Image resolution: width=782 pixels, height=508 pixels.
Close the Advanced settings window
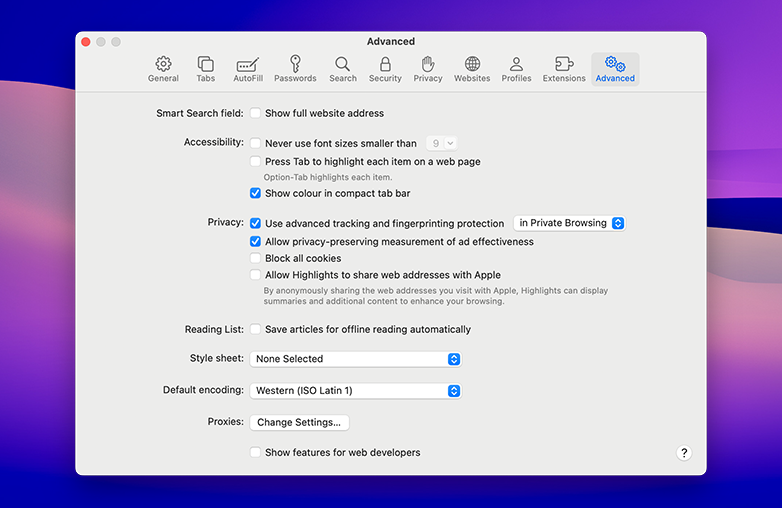86,42
